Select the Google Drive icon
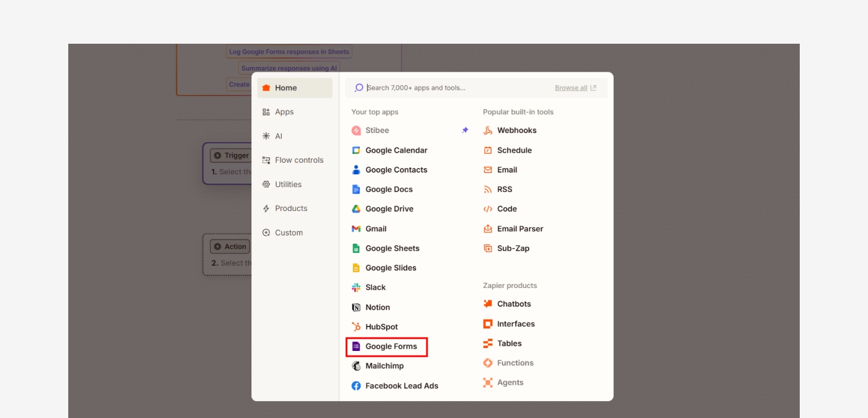The image size is (868, 418). 356,209
